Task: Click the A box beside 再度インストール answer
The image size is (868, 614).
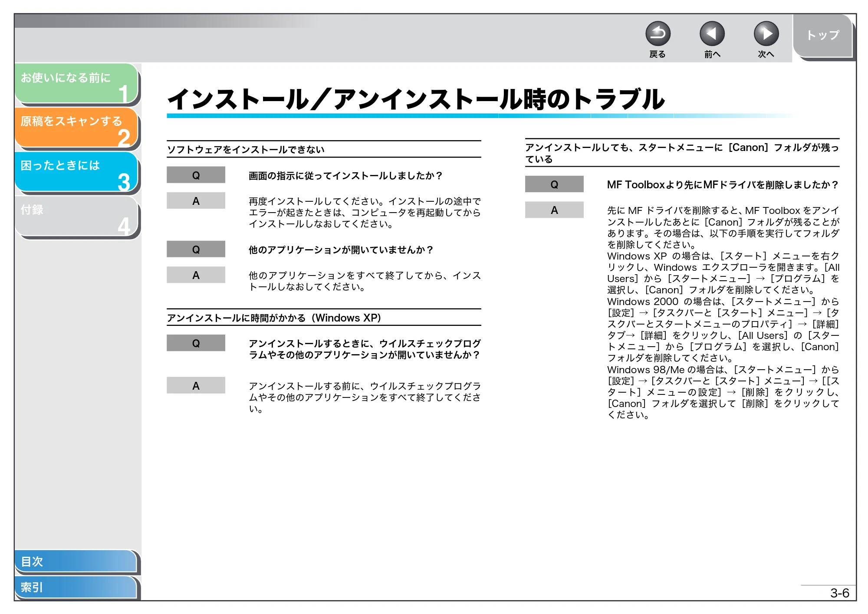Action: click(x=196, y=201)
